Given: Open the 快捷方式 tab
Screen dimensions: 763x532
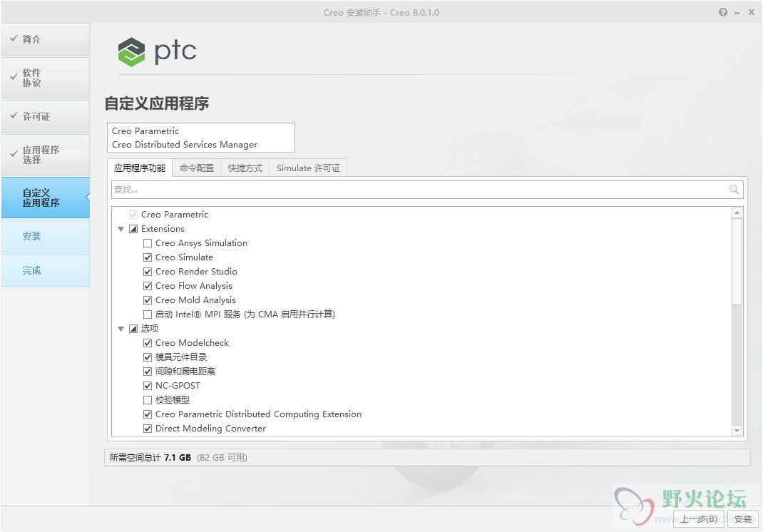Looking at the screenshot, I should (245, 168).
